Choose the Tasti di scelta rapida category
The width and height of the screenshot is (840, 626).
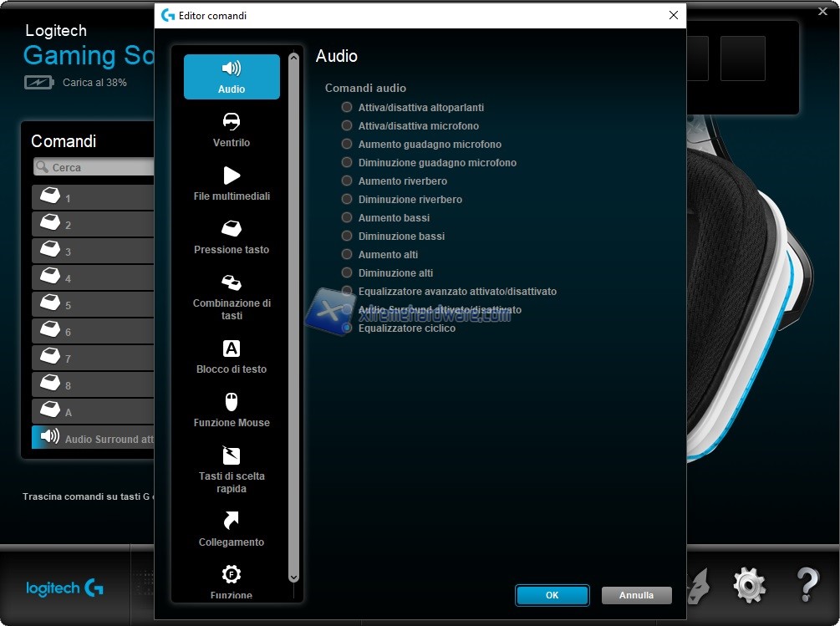232,468
